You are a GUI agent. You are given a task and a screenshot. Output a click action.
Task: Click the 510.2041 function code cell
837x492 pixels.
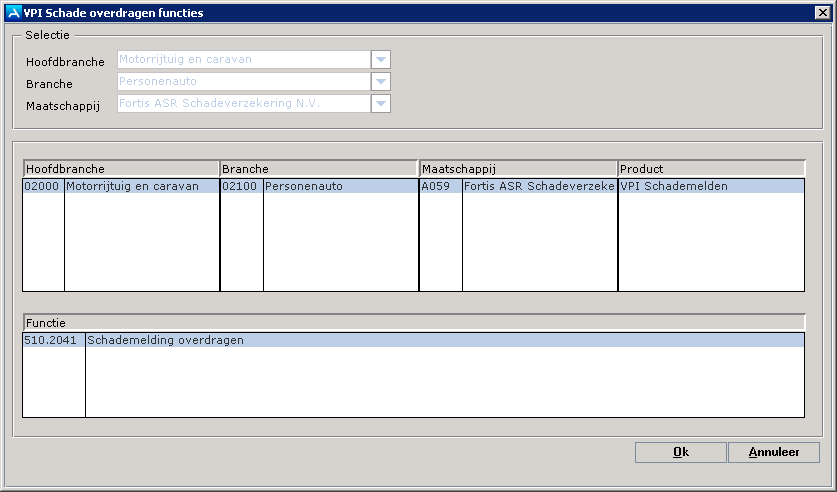click(x=53, y=340)
